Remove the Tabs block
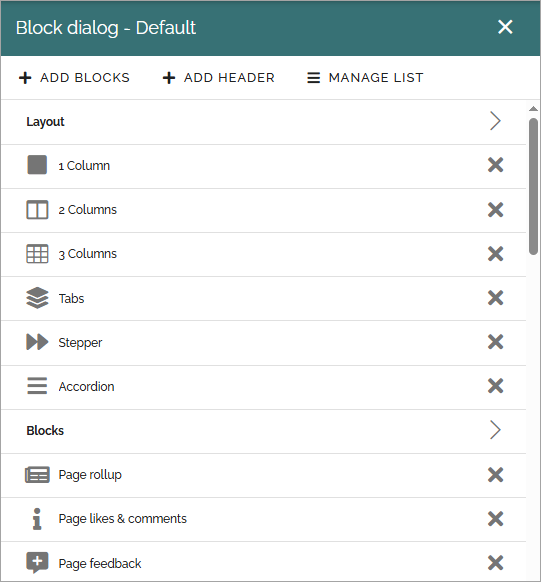The width and height of the screenshot is (541, 582). pos(495,298)
